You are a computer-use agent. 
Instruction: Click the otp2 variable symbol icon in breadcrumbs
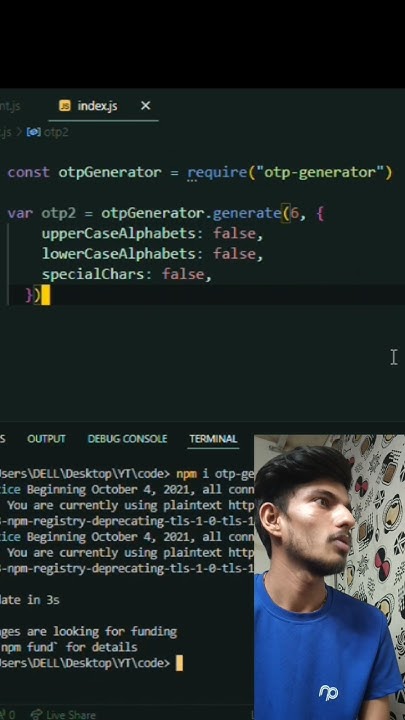(x=34, y=133)
